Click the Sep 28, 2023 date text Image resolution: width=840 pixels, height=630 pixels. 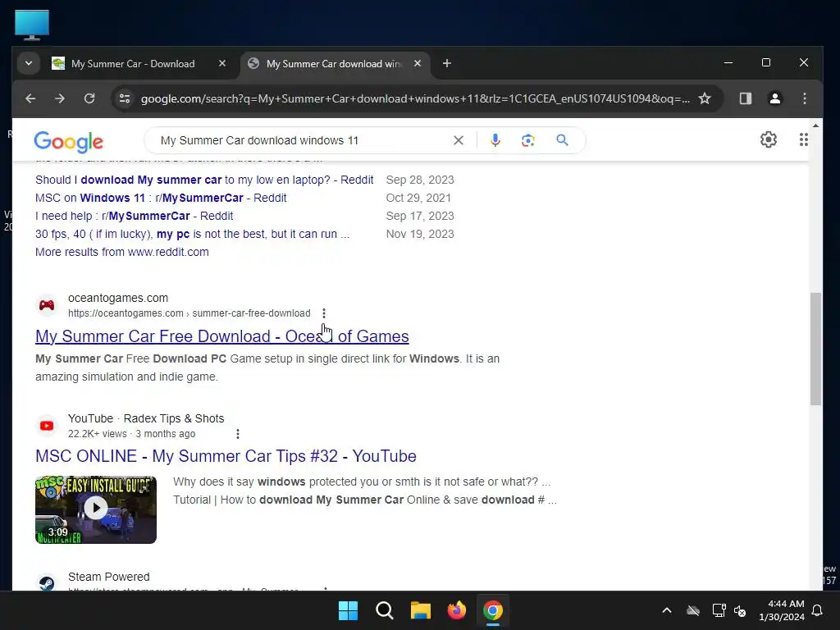[420, 180]
